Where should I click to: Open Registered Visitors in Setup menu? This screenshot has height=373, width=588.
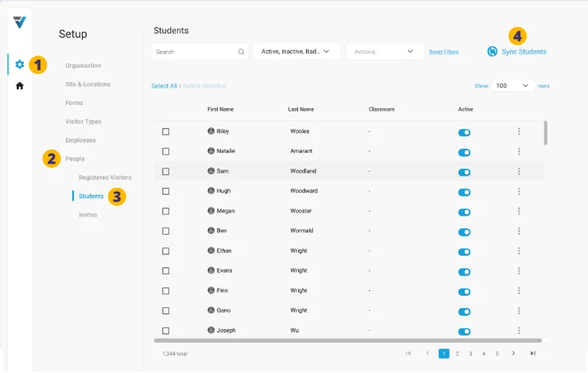click(x=105, y=177)
